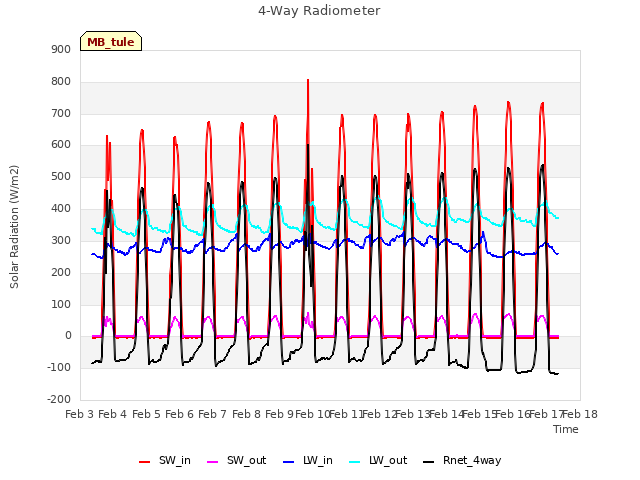Click the Feb 10 x-axis label

point(313,414)
